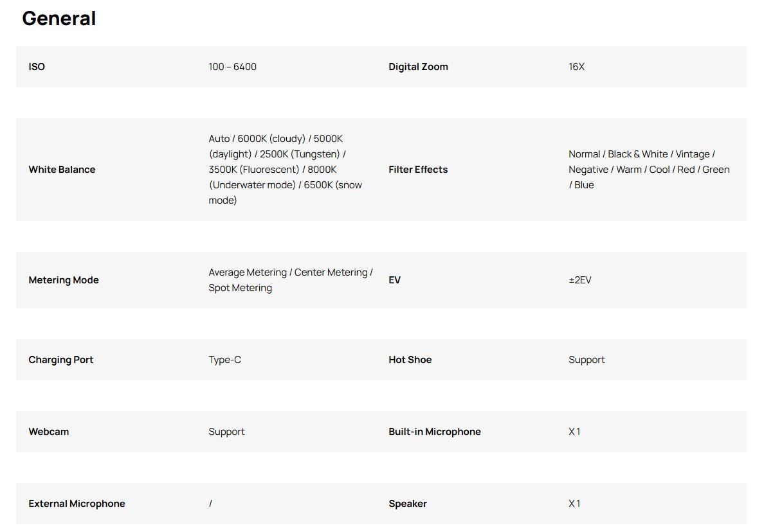Click the filter effects list text
This screenshot has height=532, width=764.
point(648,170)
